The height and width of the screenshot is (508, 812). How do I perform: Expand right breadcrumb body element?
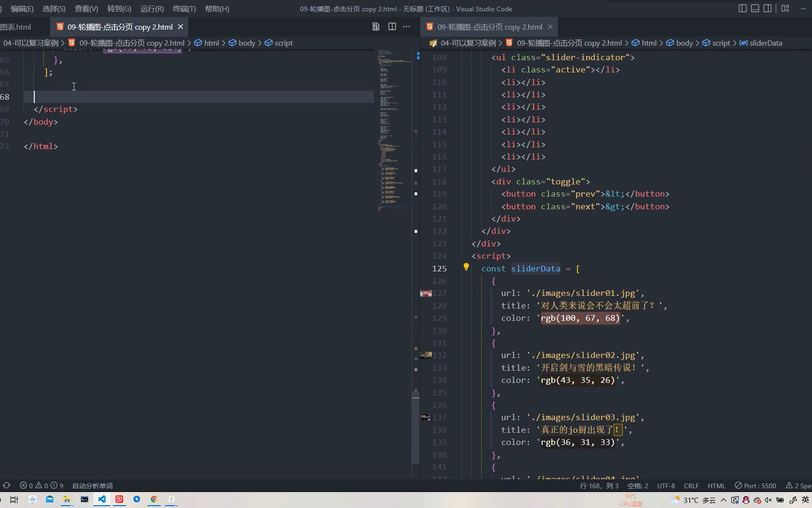[679, 43]
